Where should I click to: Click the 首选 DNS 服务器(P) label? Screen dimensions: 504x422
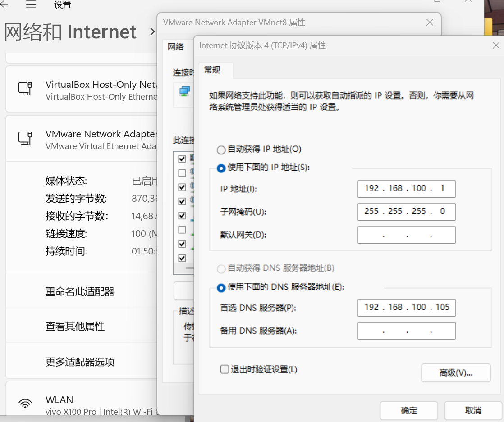(x=258, y=308)
